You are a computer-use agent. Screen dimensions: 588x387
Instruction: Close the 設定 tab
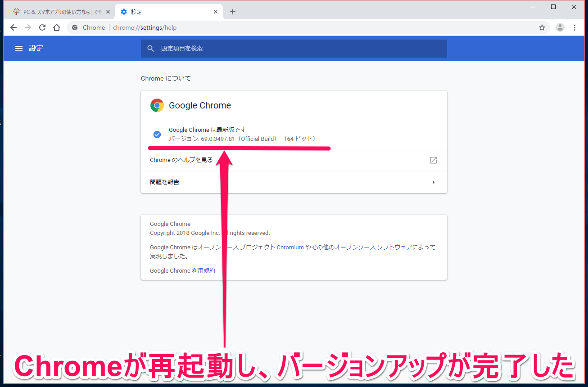tap(216, 12)
